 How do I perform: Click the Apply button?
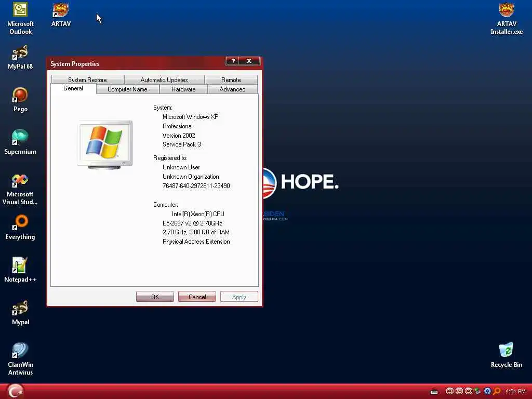(x=239, y=297)
